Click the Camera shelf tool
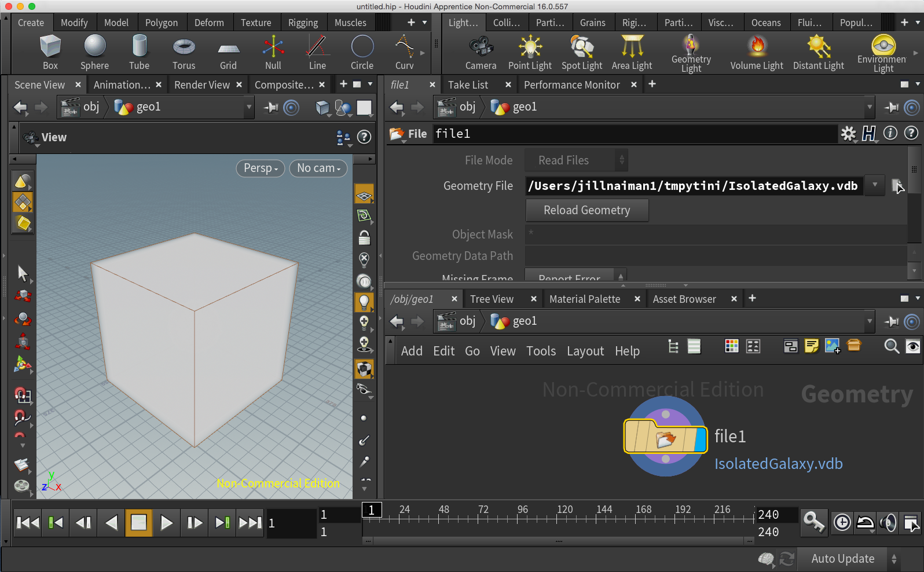 (x=481, y=52)
